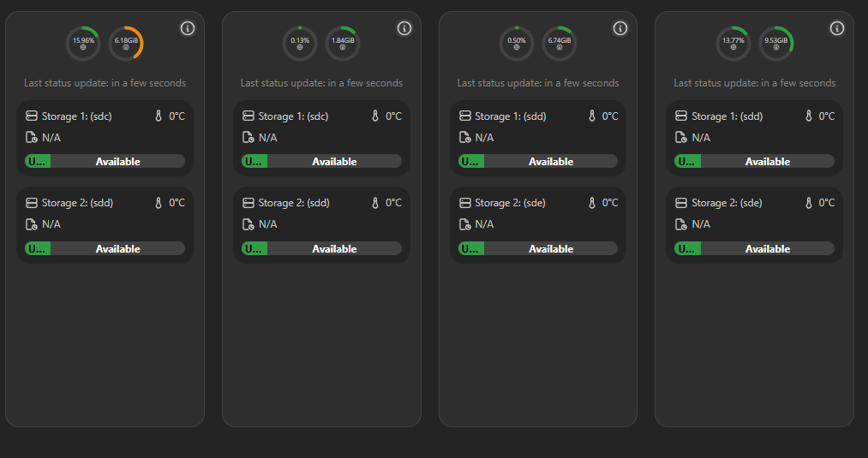Click thermometer icon for Storage 2 in last card
Screen dimensions: 868x458
tap(808, 203)
